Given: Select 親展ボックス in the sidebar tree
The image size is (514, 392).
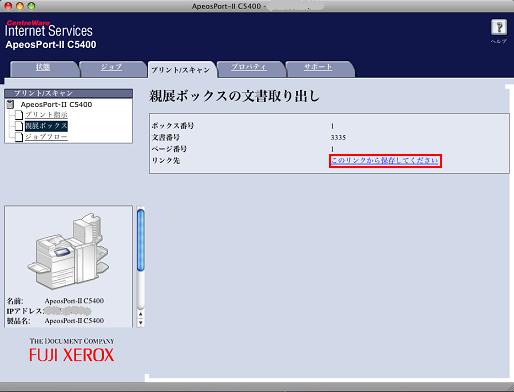Looking at the screenshot, I should (x=46, y=126).
